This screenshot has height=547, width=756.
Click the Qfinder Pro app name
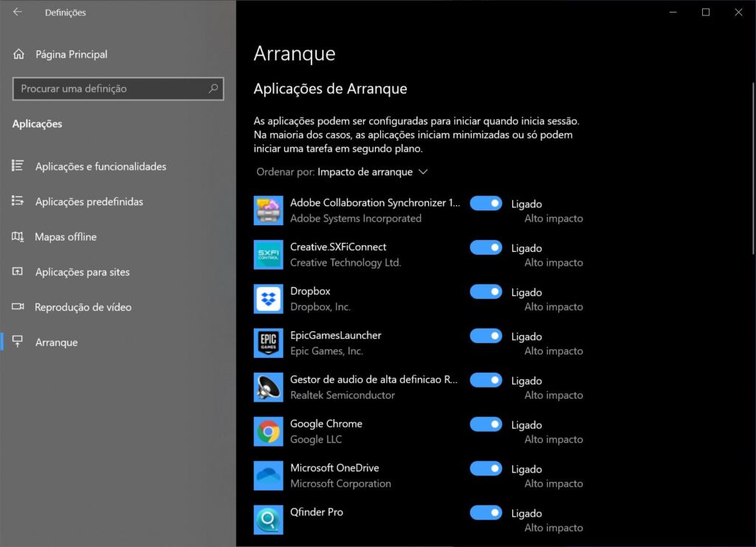316,512
